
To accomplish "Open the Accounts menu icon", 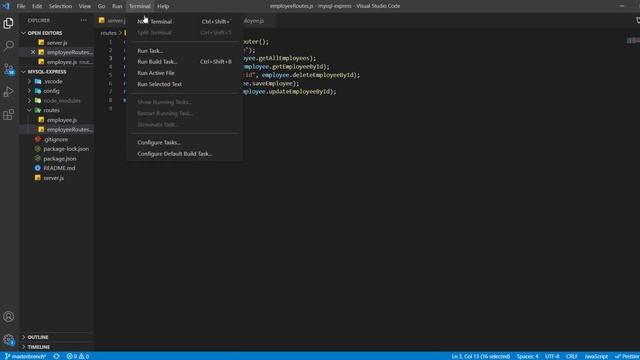I will (x=8, y=316).
